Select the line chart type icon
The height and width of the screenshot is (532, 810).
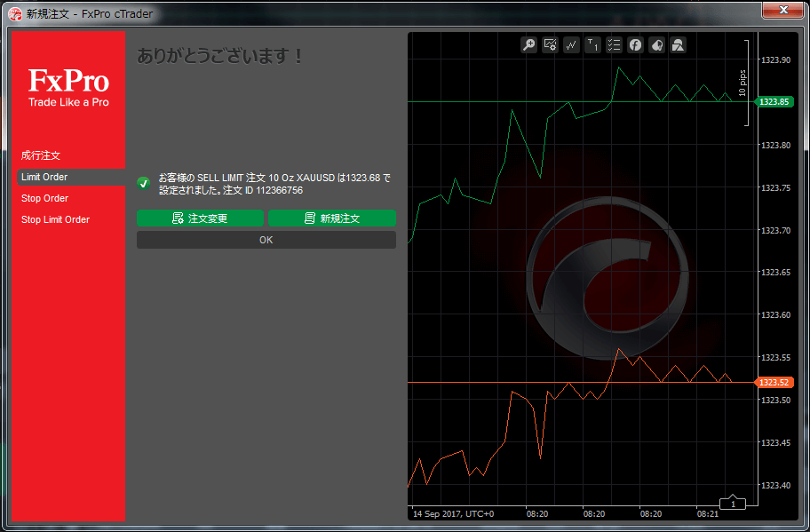coord(571,45)
